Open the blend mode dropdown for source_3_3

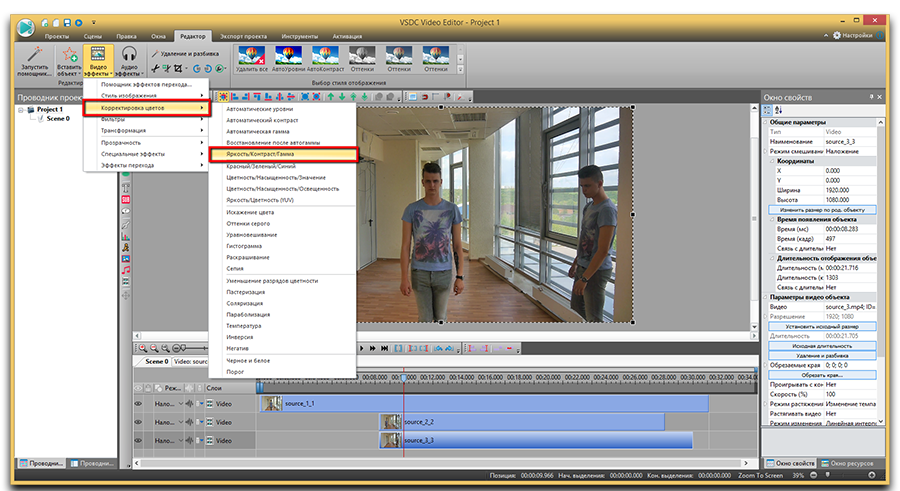tap(180, 440)
